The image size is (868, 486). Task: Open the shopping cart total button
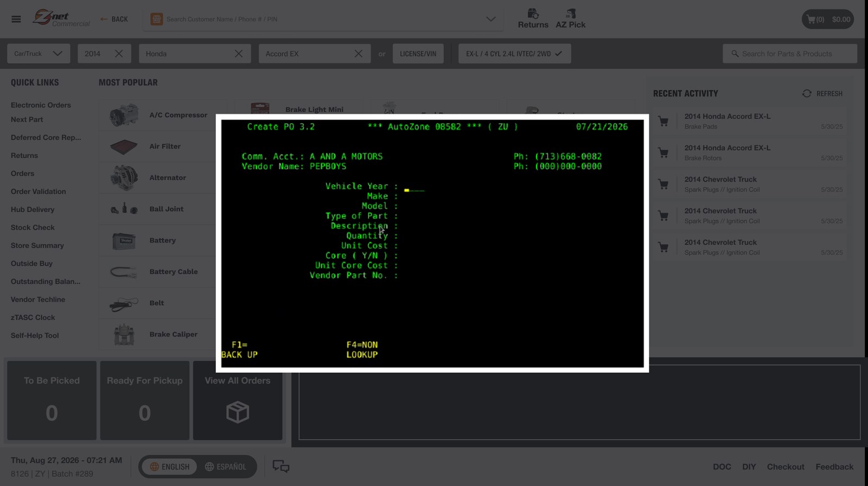click(x=828, y=19)
